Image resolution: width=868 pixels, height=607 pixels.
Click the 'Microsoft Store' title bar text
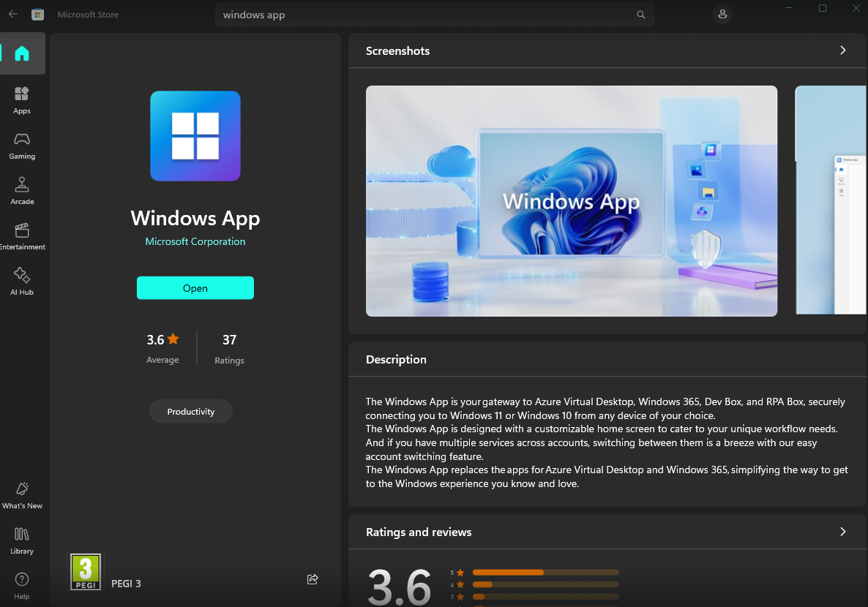[88, 15]
